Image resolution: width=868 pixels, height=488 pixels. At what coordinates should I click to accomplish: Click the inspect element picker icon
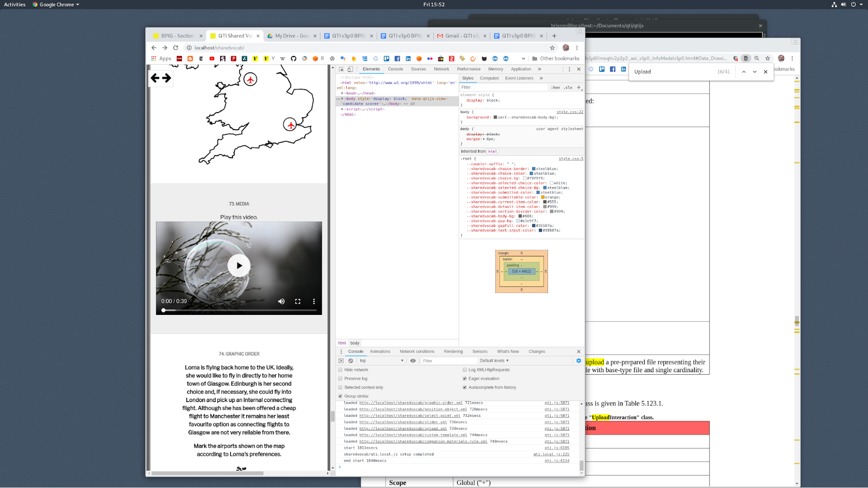click(x=341, y=69)
